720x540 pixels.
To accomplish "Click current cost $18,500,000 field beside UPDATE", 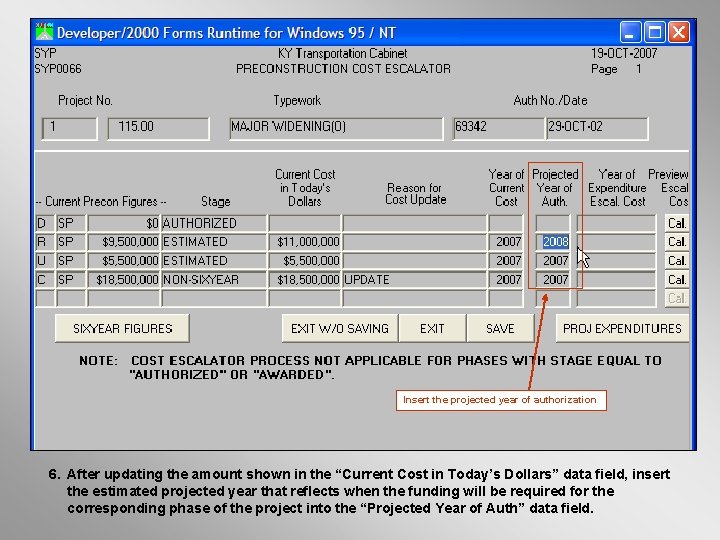I will (305, 280).
